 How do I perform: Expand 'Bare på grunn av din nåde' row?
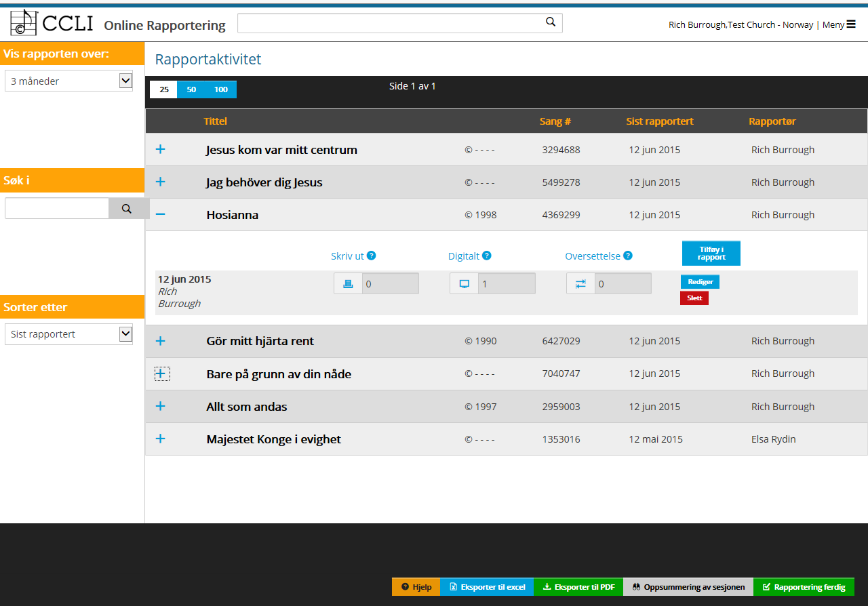pyautogui.click(x=161, y=373)
